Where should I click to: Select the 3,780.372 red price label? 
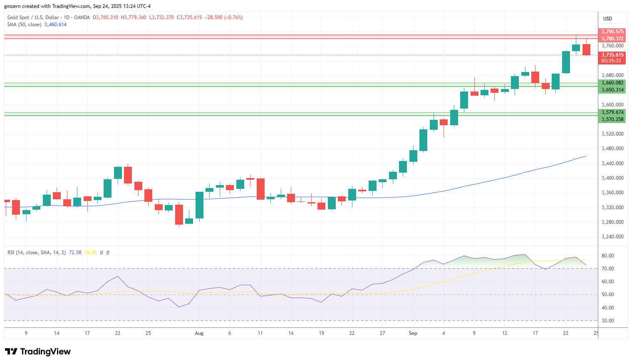click(x=612, y=39)
